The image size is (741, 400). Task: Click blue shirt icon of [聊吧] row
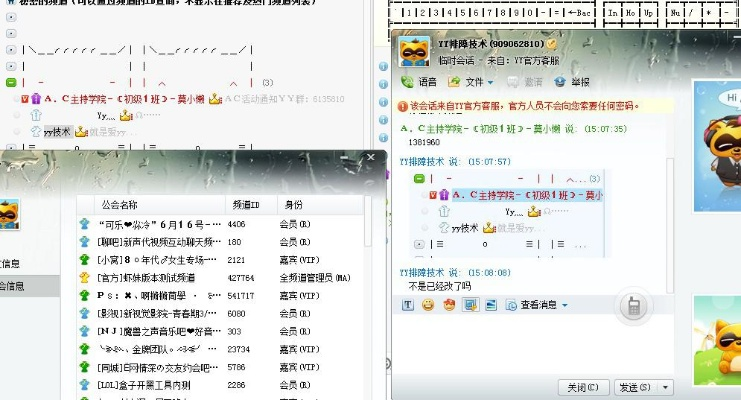pos(85,242)
